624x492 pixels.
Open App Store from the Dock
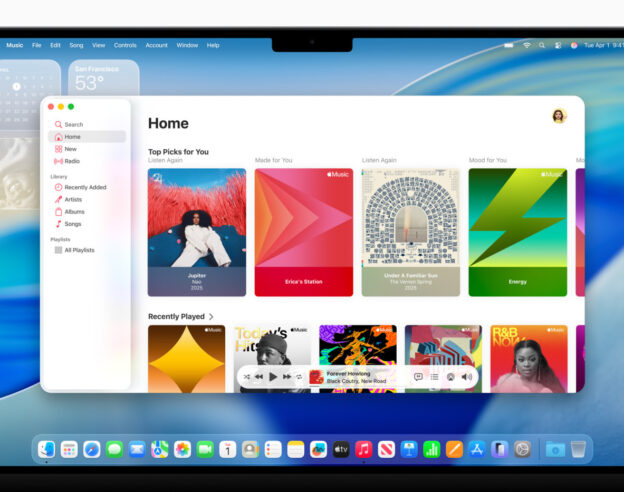pos(477,449)
